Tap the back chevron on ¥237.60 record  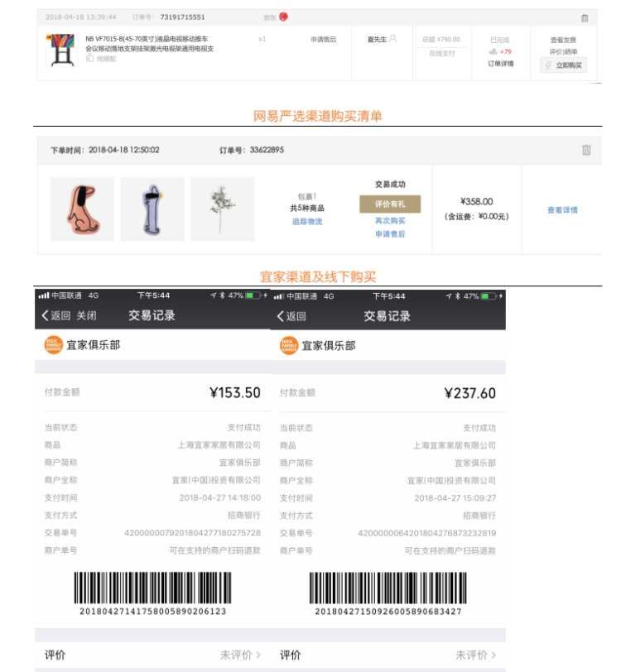coord(280,316)
